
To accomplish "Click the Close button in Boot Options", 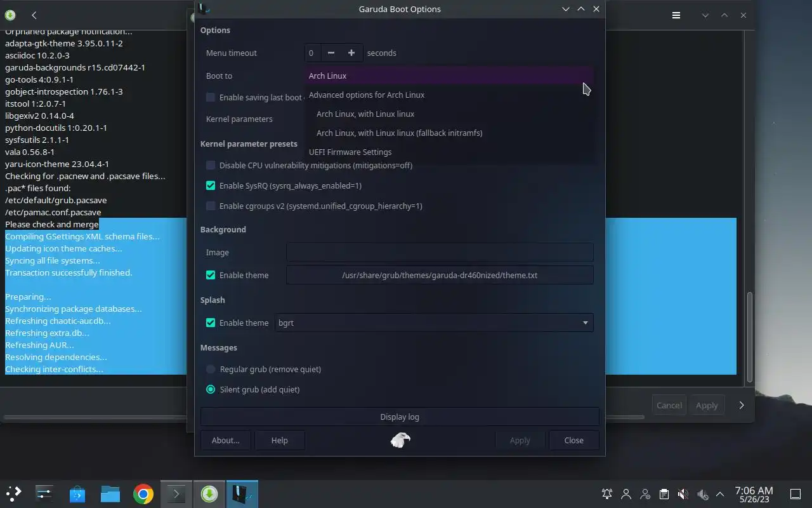I will [x=573, y=440].
